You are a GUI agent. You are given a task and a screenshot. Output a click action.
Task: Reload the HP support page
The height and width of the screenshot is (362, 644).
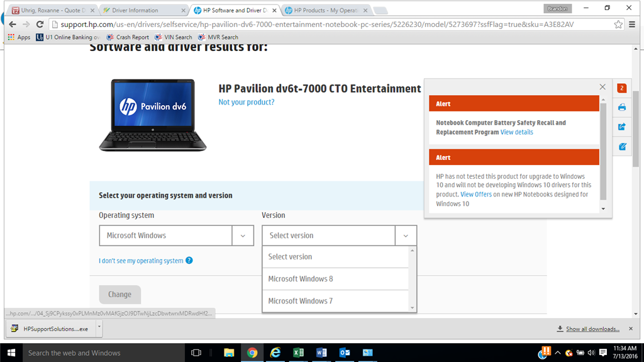40,25
